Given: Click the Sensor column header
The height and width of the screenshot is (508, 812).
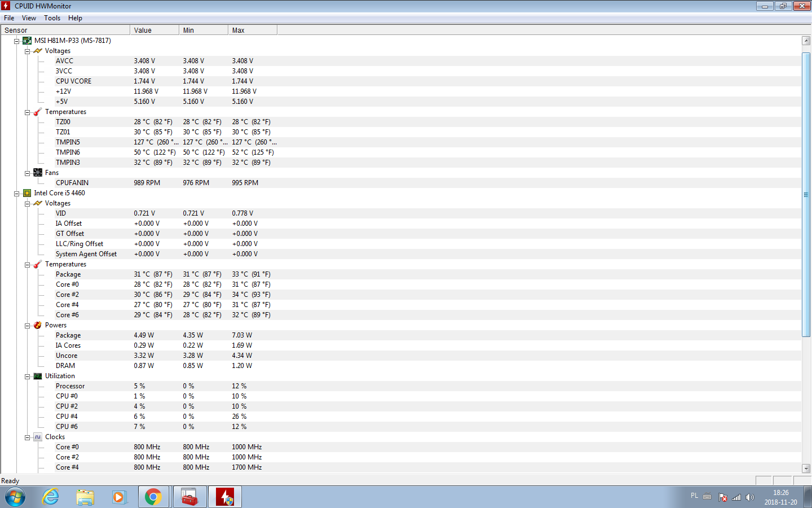Looking at the screenshot, I should (x=65, y=30).
